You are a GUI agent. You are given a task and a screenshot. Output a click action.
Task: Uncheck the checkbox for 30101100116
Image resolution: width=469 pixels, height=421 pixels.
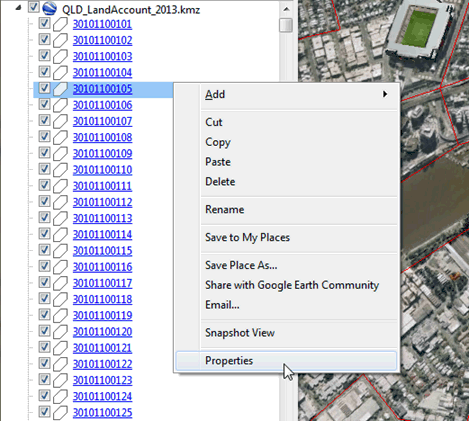(44, 266)
